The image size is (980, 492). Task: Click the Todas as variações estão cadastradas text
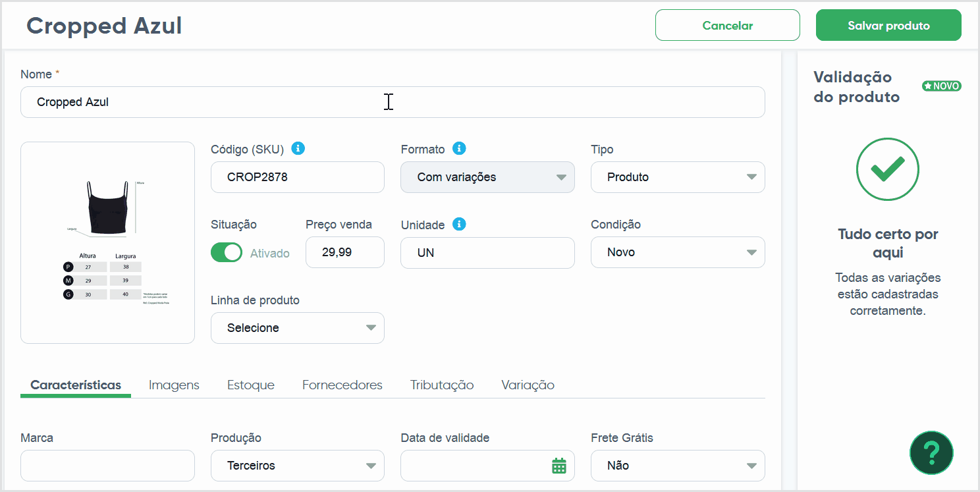(888, 294)
